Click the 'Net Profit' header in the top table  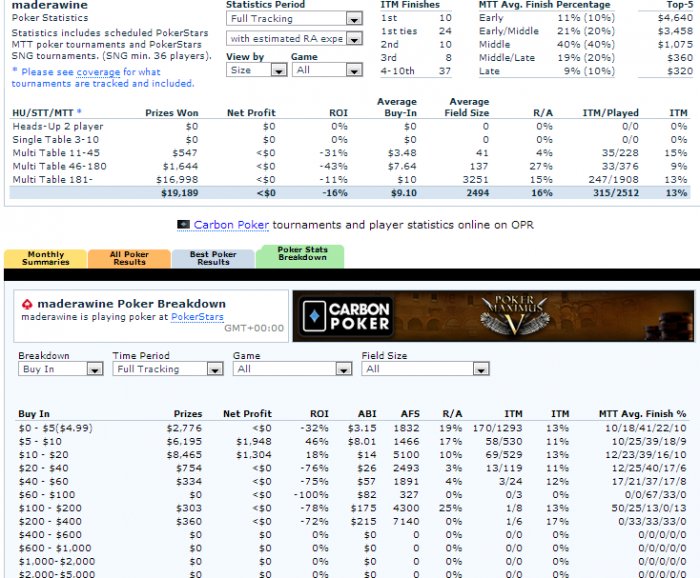tap(251, 113)
